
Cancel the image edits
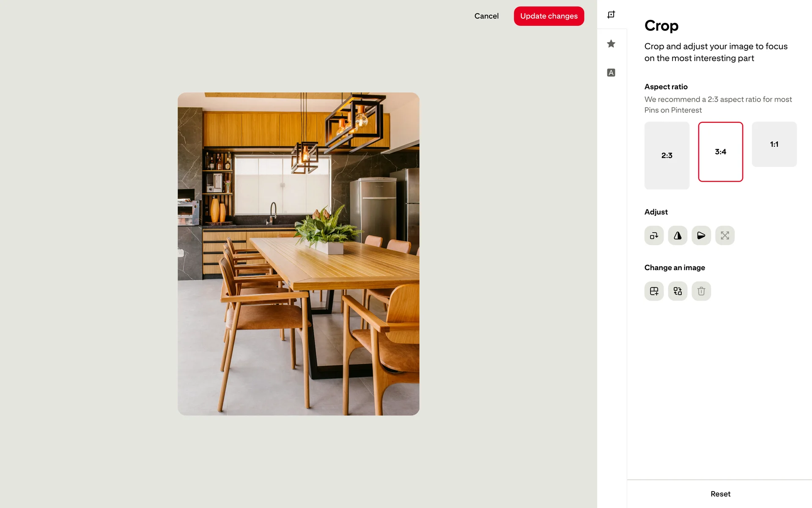pyautogui.click(x=486, y=16)
